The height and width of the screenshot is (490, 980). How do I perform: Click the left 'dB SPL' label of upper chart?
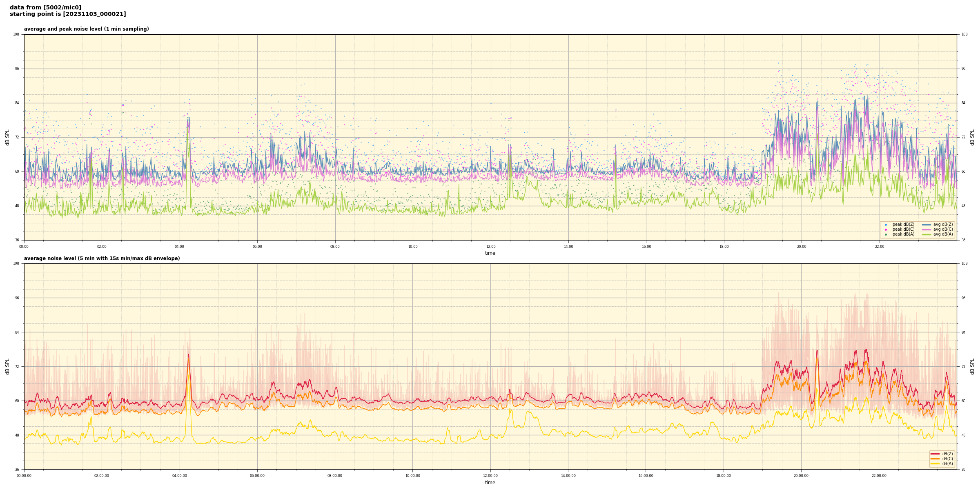7,137
